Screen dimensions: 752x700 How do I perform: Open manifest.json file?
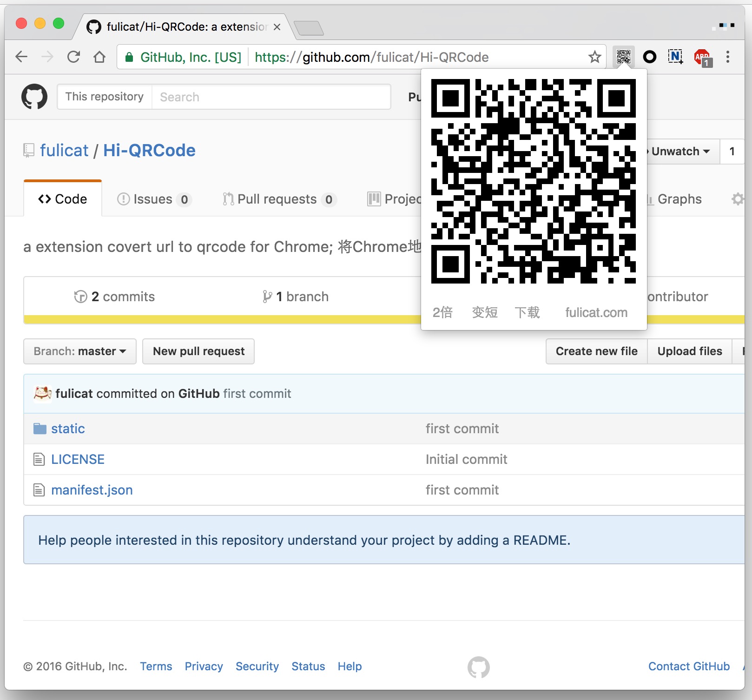(92, 490)
